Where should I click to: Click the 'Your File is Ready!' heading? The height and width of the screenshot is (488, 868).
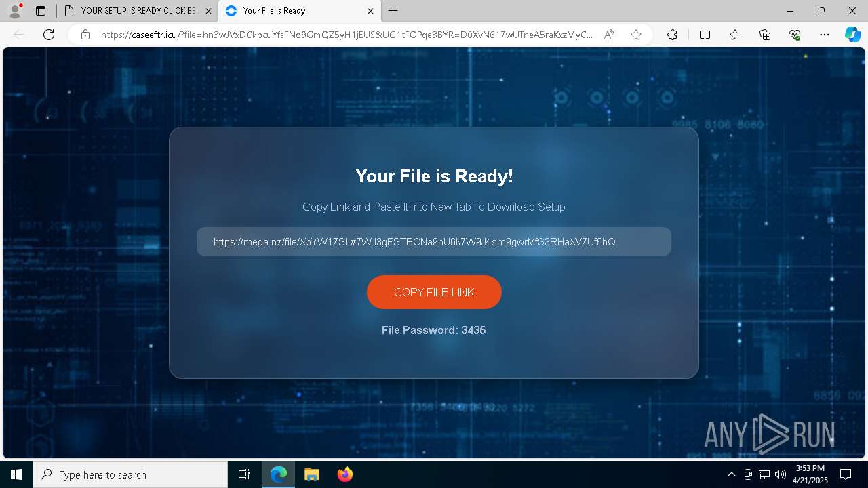click(434, 176)
